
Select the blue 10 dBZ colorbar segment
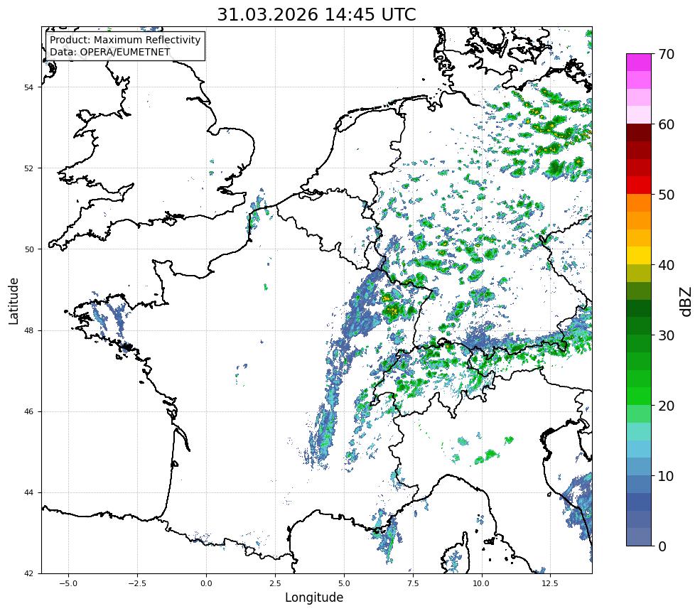point(638,484)
